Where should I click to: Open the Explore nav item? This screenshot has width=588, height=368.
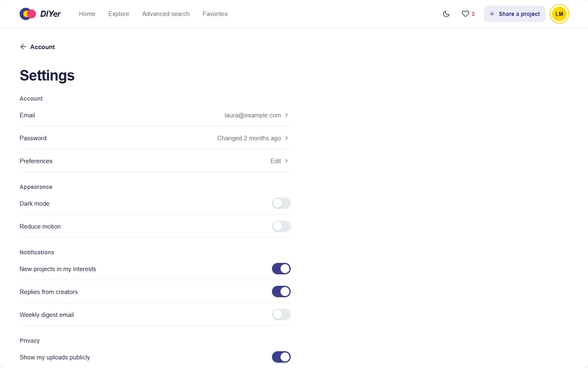[x=119, y=14]
